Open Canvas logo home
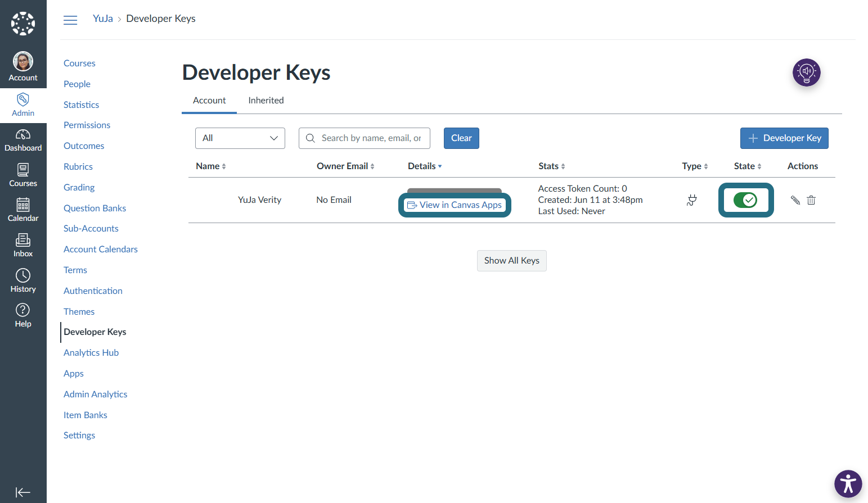 (23, 24)
